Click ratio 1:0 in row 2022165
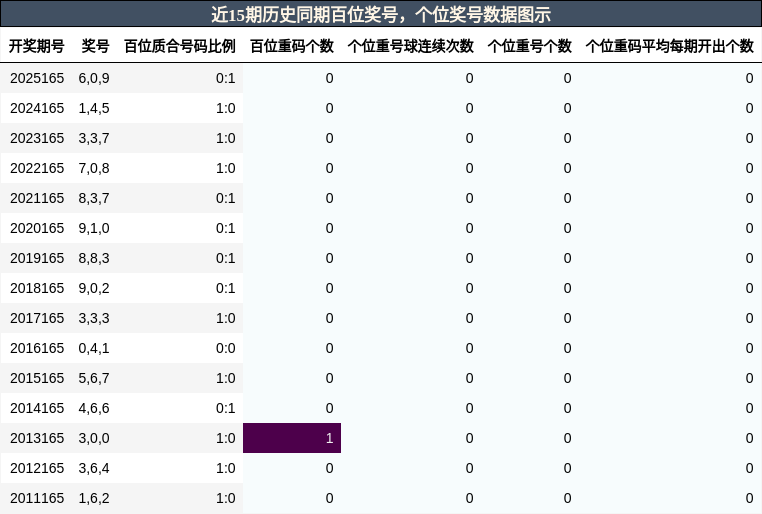The width and height of the screenshot is (762, 514). (x=225, y=169)
